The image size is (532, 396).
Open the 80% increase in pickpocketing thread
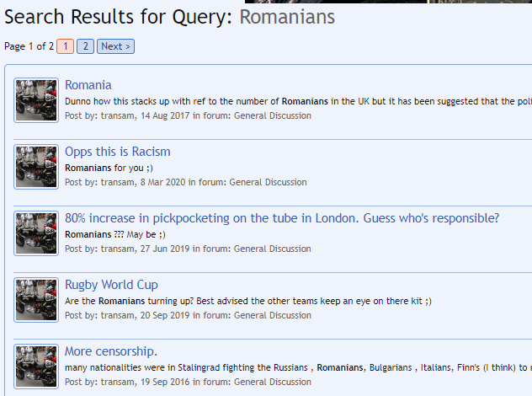click(x=282, y=218)
